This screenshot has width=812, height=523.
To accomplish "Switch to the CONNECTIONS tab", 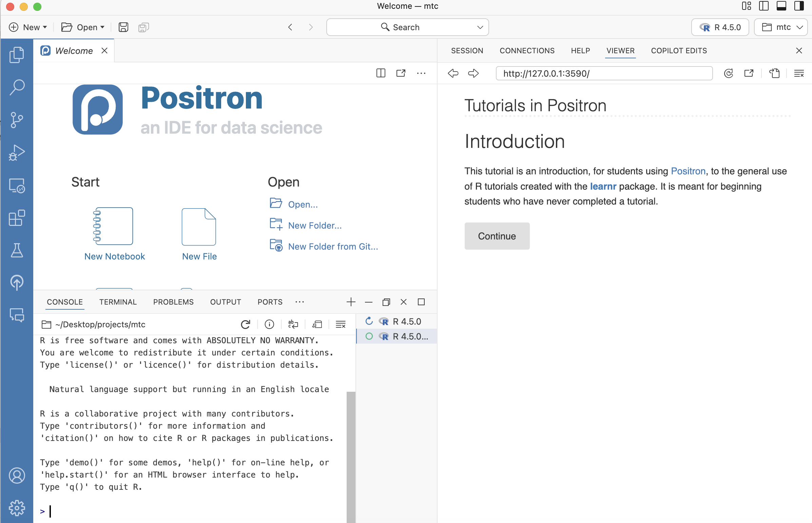I will tap(527, 51).
